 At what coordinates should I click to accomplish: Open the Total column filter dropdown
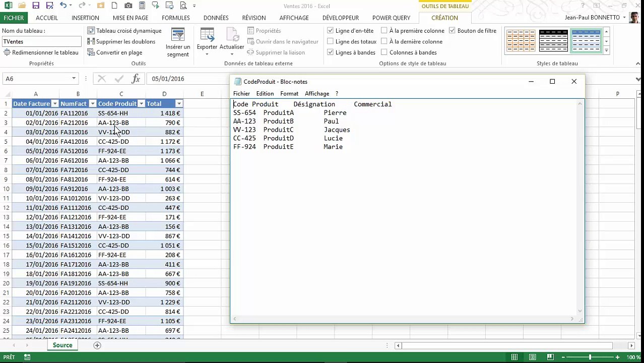(179, 104)
